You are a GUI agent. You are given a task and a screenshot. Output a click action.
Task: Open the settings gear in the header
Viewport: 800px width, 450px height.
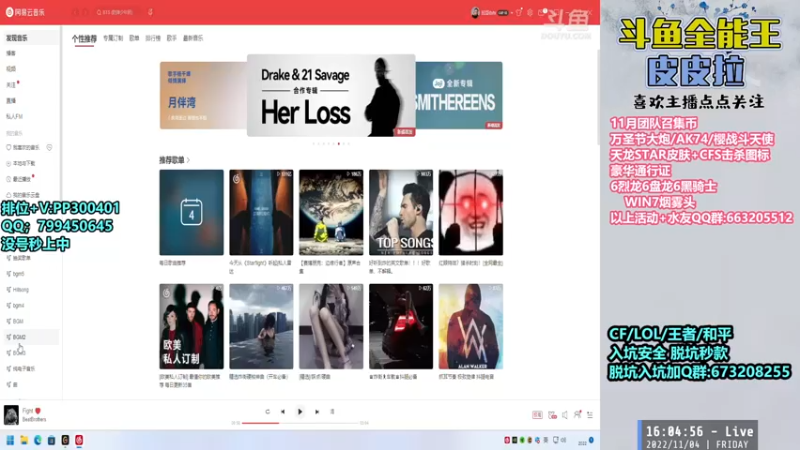[530, 12]
